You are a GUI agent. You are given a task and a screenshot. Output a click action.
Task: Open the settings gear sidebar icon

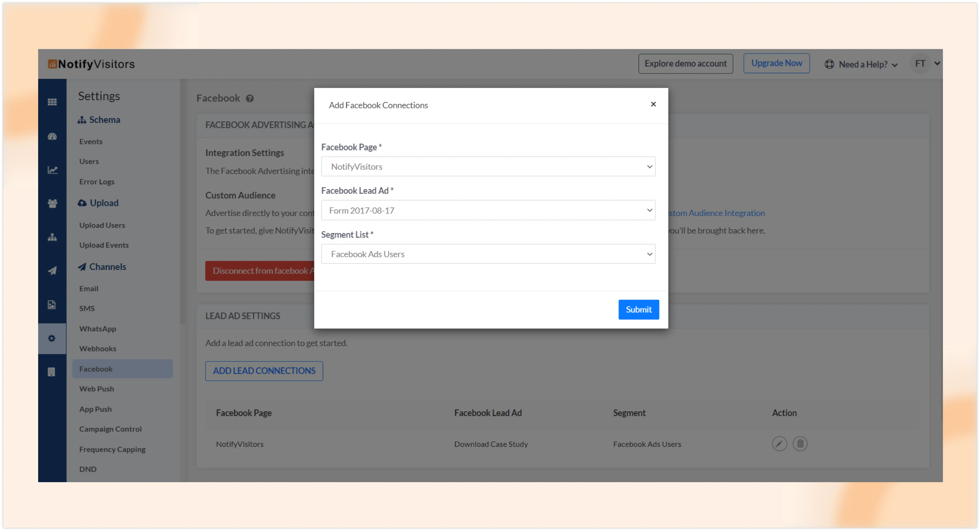[x=52, y=338]
